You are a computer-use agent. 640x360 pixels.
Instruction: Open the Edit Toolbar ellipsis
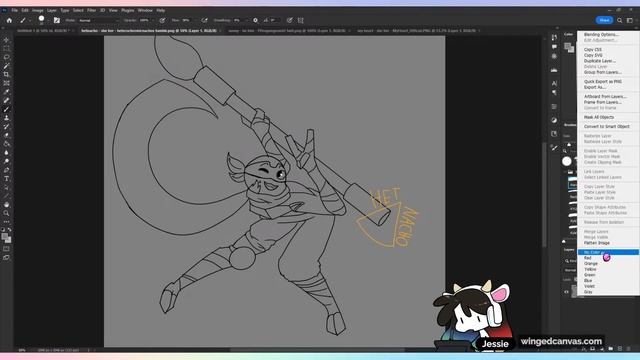(x=6, y=222)
